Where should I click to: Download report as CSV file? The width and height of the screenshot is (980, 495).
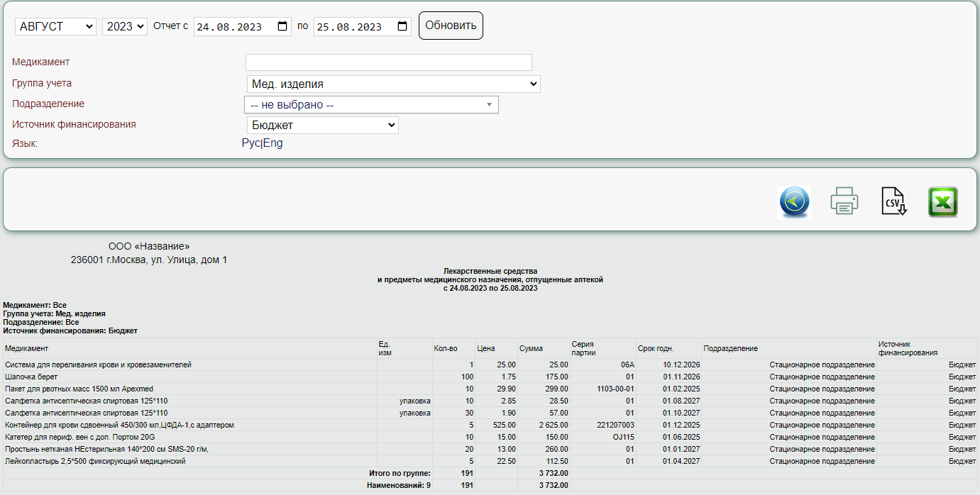[893, 202]
